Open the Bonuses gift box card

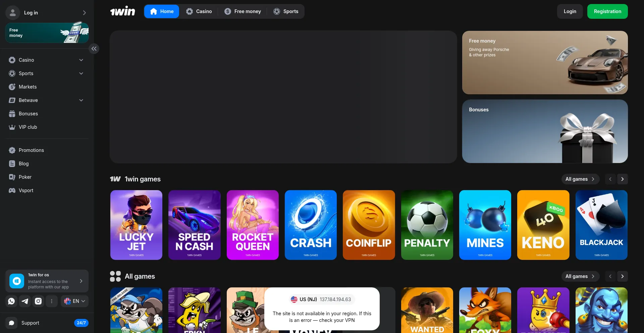545,131
